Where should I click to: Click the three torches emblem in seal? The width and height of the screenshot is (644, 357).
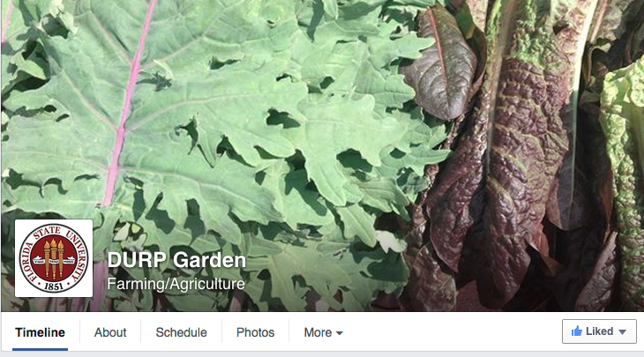tap(54, 257)
